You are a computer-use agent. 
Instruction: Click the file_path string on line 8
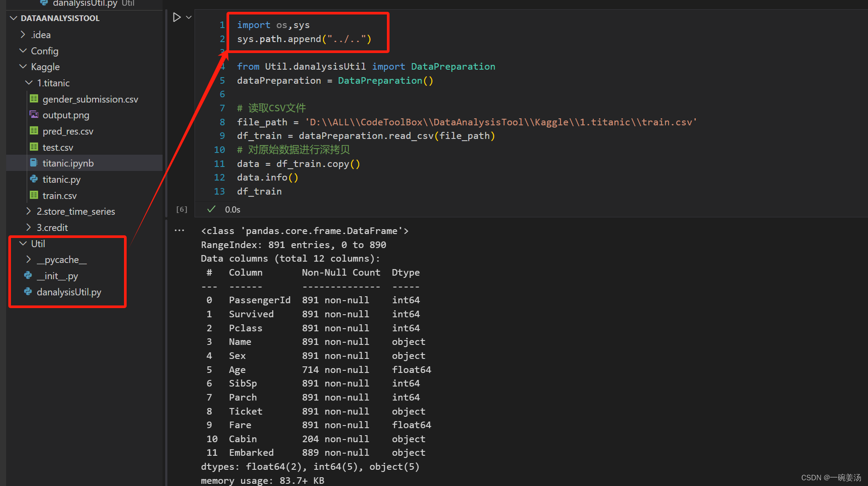pyautogui.click(x=501, y=122)
